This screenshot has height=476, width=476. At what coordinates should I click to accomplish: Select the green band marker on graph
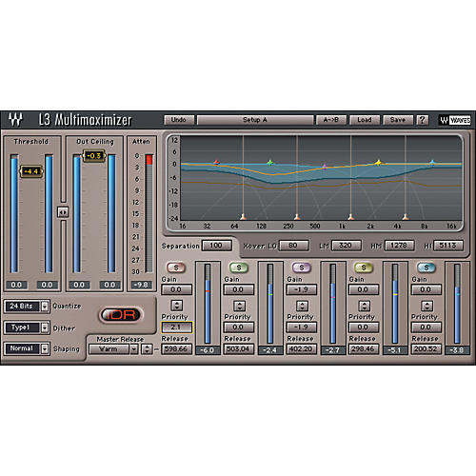tap(270, 163)
